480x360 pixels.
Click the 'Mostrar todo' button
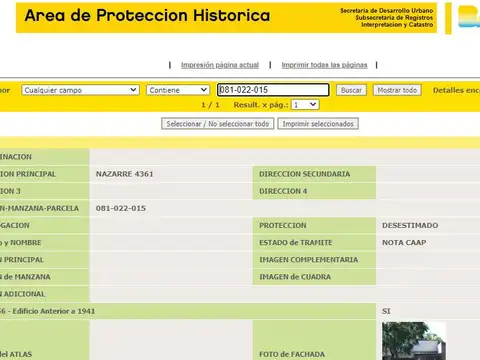[x=397, y=90]
